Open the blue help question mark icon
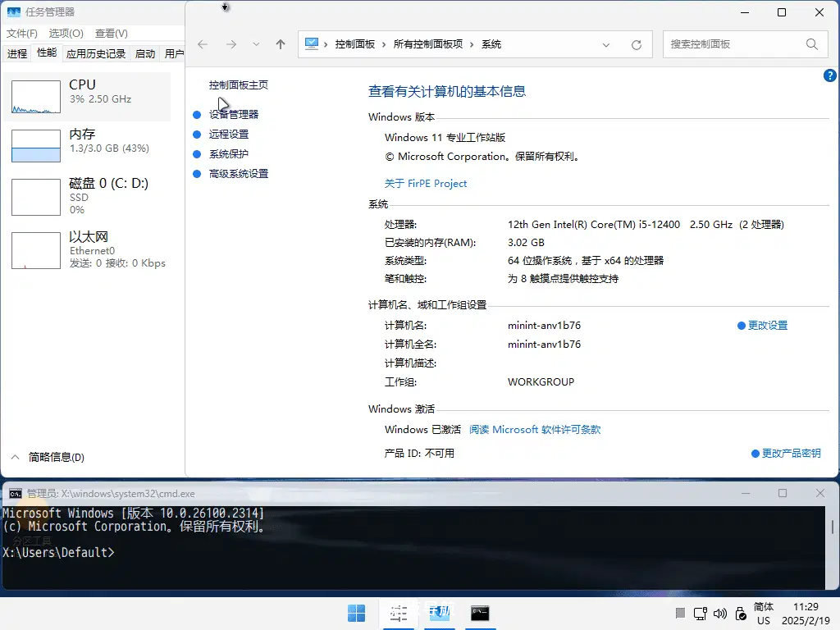 click(x=830, y=76)
